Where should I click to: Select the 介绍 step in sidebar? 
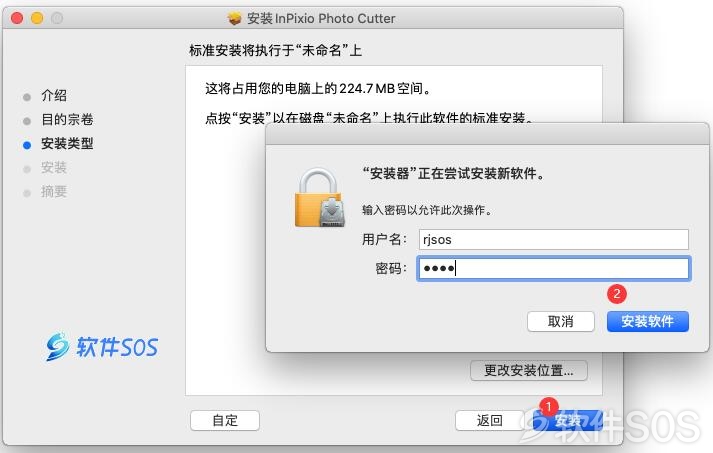(x=54, y=96)
